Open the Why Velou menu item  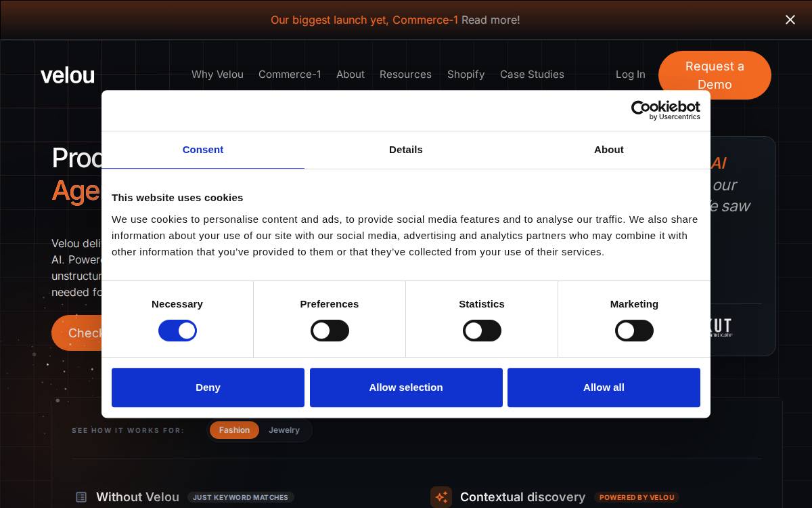coord(217,75)
